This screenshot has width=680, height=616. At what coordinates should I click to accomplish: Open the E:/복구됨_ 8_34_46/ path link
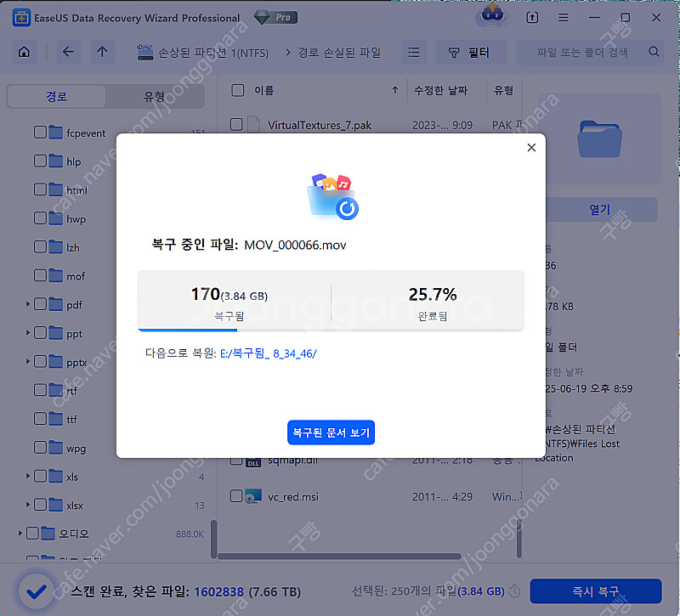tap(269, 353)
